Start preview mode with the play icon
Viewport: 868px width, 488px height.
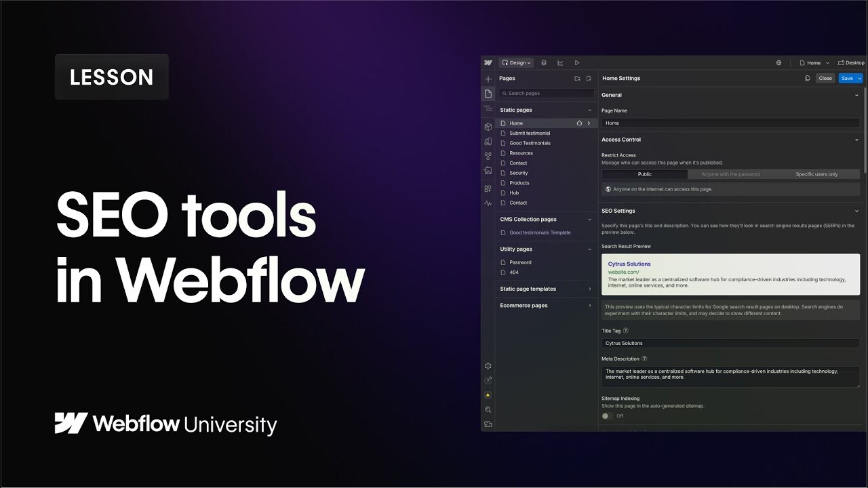coord(577,62)
